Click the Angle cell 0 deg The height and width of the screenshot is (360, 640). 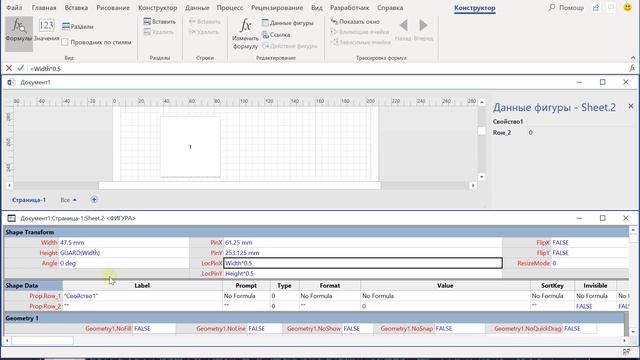click(x=124, y=263)
